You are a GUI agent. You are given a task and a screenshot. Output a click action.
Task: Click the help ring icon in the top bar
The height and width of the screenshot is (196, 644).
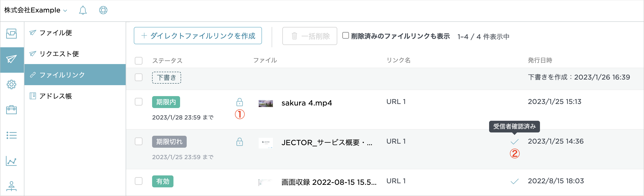[103, 10]
